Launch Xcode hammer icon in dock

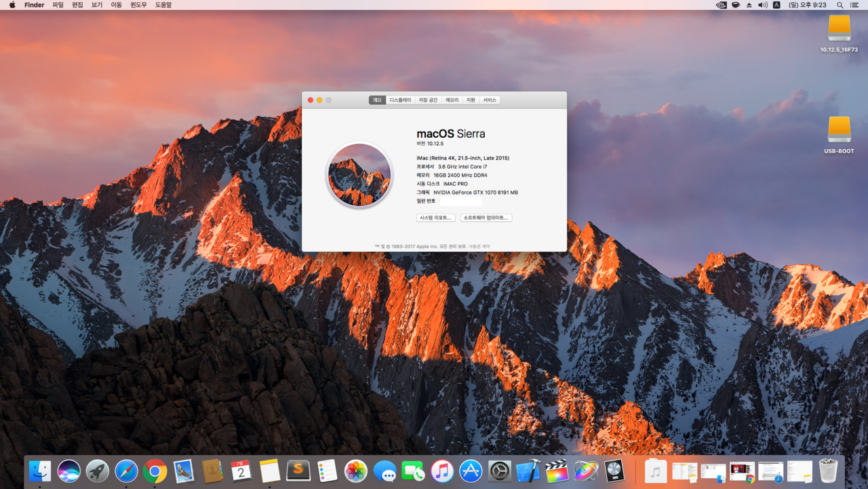pyautogui.click(x=528, y=471)
